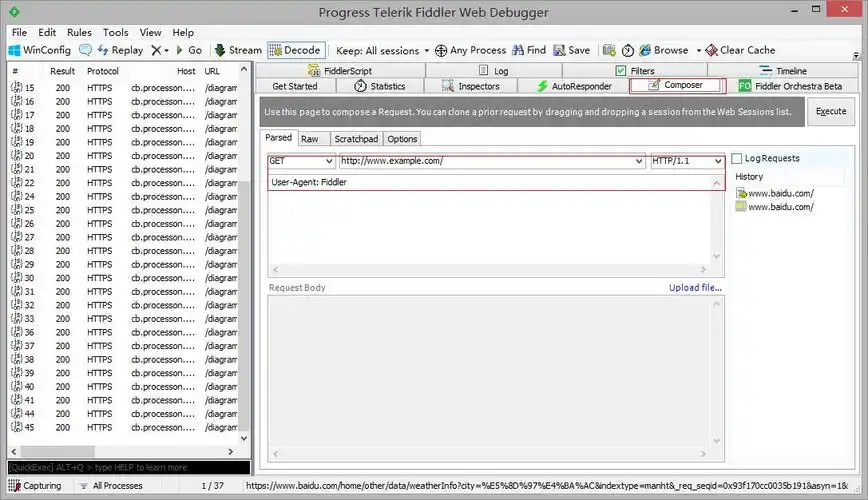Viewport: 868px width, 500px height.
Task: Open the View menu
Action: click(150, 33)
